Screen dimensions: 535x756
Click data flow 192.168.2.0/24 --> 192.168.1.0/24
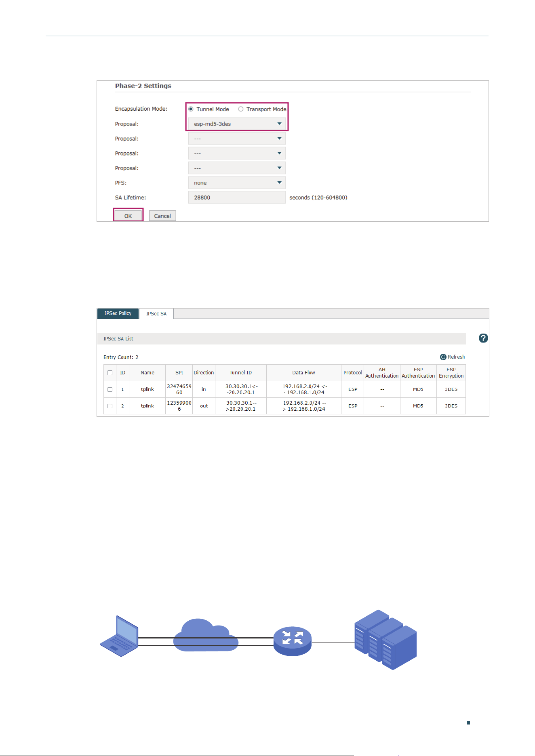point(304,406)
